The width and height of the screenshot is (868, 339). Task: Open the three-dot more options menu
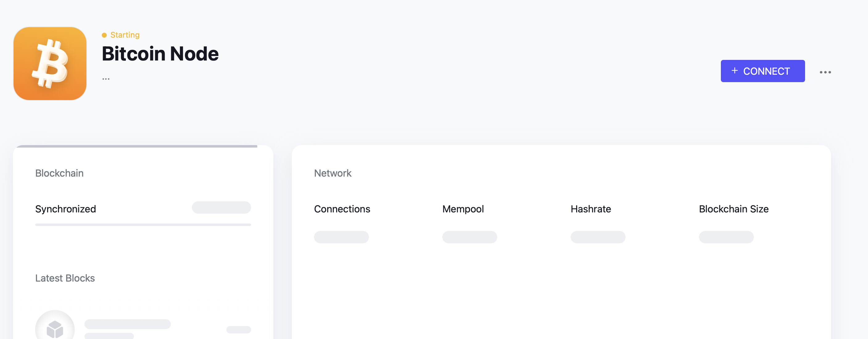825,72
